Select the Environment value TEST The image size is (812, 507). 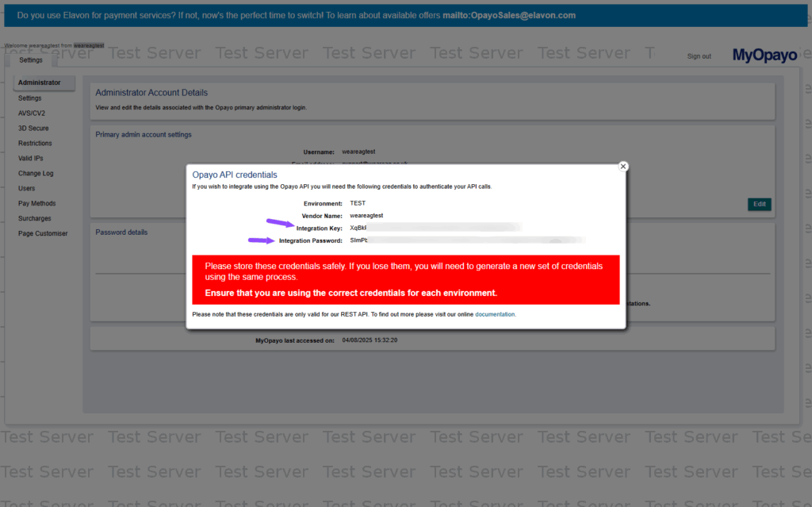coord(358,203)
